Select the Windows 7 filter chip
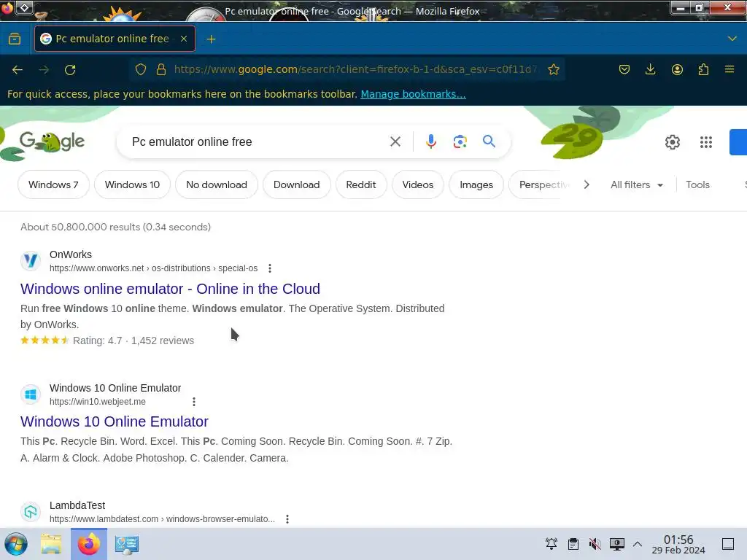This screenshot has height=560, width=747. 53,184
